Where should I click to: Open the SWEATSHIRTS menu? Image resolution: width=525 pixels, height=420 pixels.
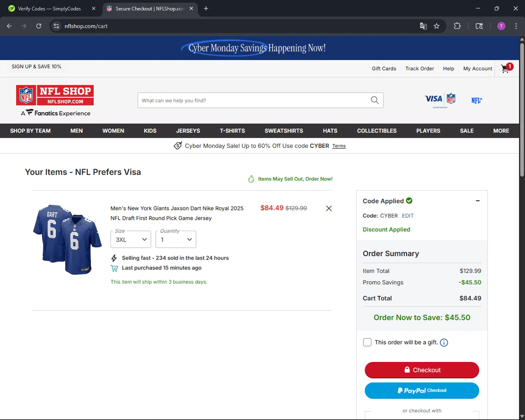click(284, 131)
